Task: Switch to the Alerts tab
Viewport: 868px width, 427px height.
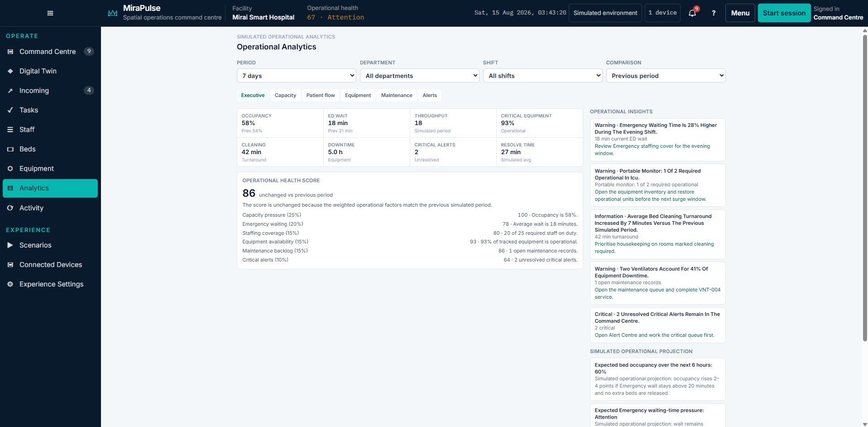Action: [430, 95]
